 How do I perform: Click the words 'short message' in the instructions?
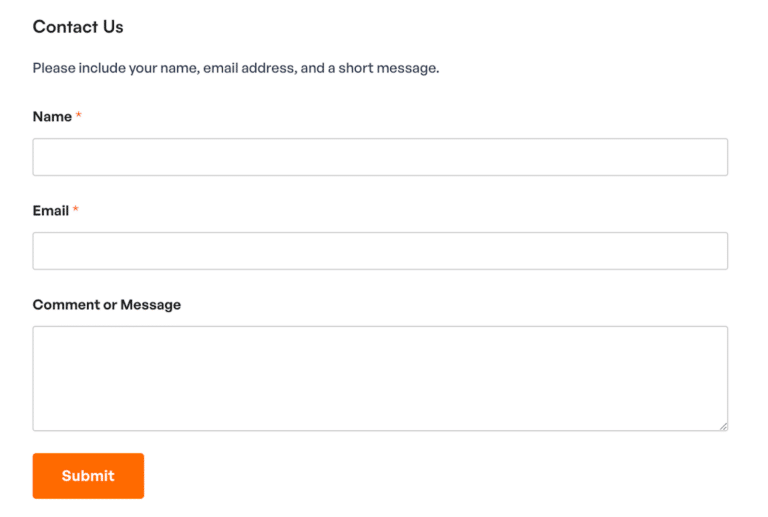(388, 69)
